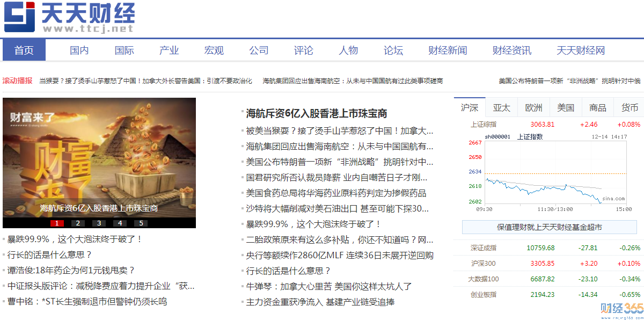This screenshot has width=644, height=320.
Task: Read 谭浩俊:18年药企为何1元钱甩卖
Action: tap(71, 270)
